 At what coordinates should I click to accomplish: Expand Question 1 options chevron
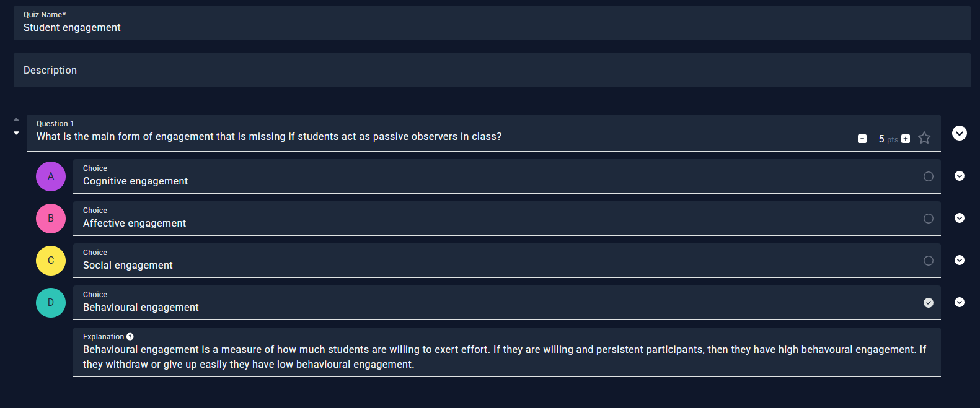click(960, 133)
